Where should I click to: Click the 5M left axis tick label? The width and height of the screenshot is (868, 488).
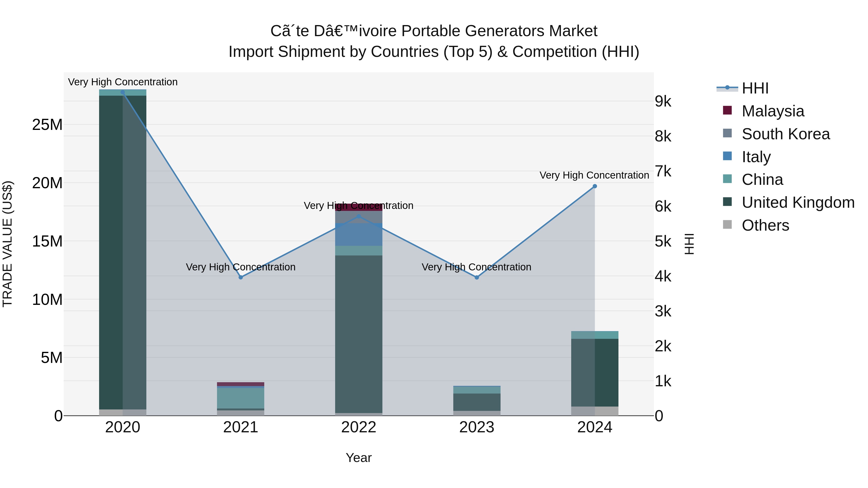click(52, 357)
